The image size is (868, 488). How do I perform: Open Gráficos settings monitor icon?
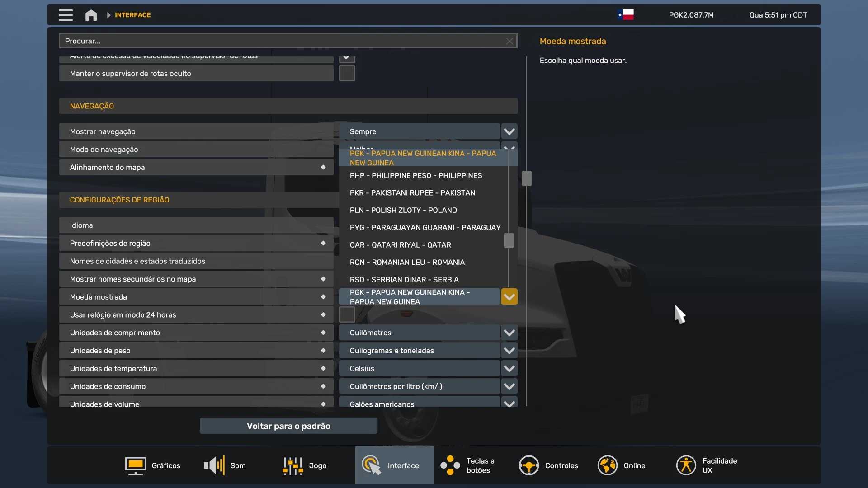coord(135,465)
